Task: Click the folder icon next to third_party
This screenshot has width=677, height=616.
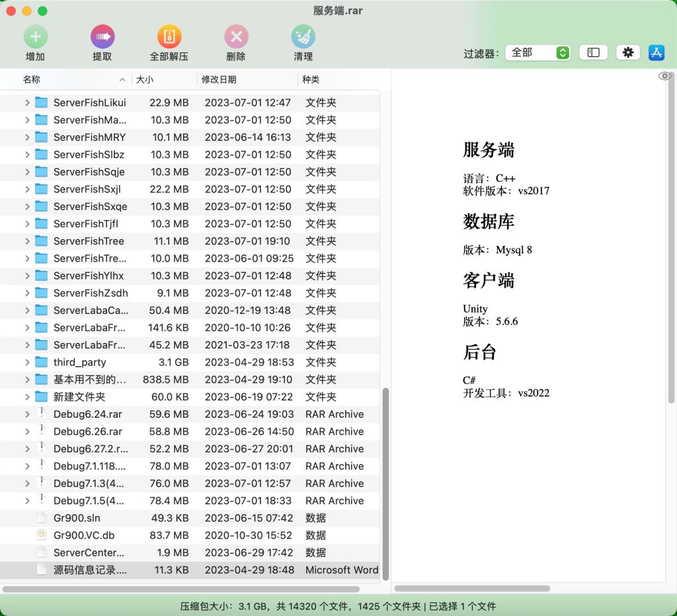Action: [40, 362]
